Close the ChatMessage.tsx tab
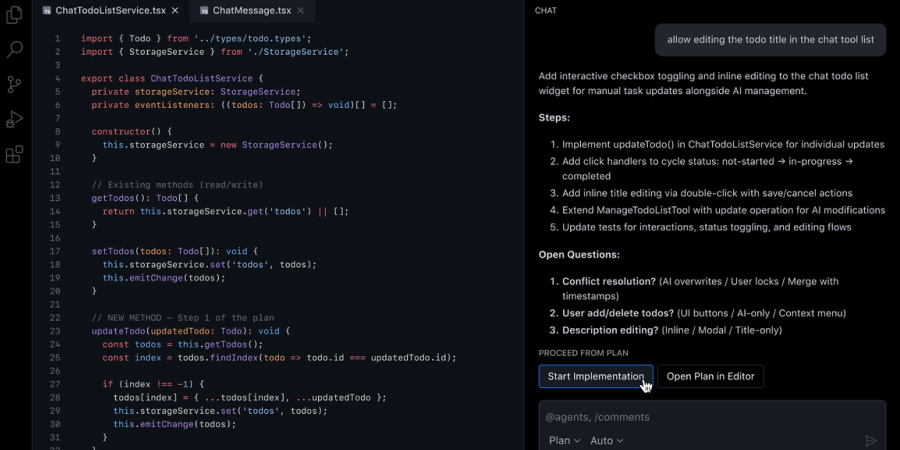The height and width of the screenshot is (450, 900). [301, 10]
